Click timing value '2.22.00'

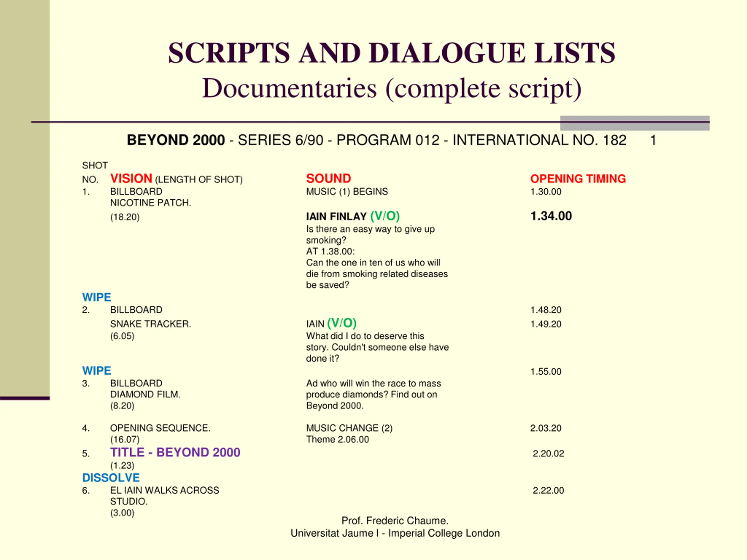[548, 491]
